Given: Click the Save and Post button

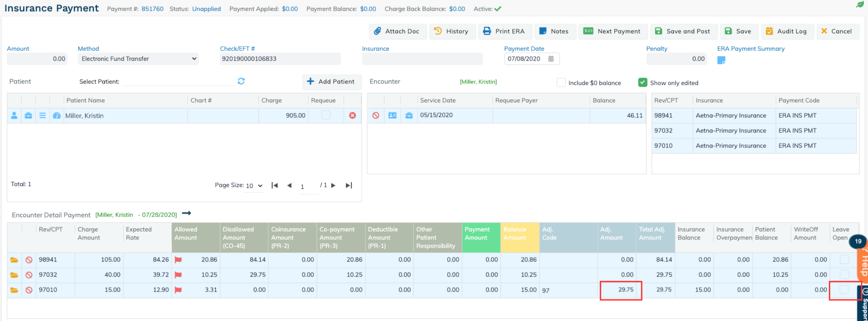Looking at the screenshot, I should 684,31.
